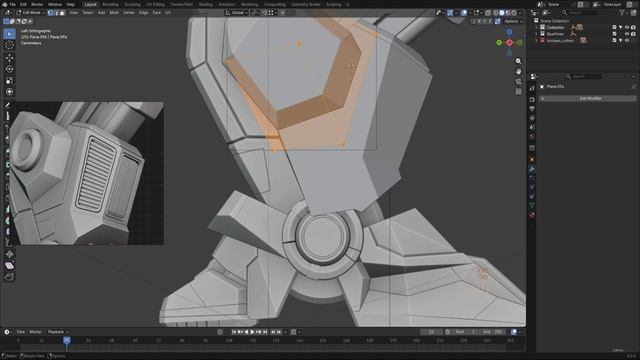Viewport: 640px width, 360px height.
Task: Select the Cursor tool in the toolbar
Action: [x=9, y=45]
